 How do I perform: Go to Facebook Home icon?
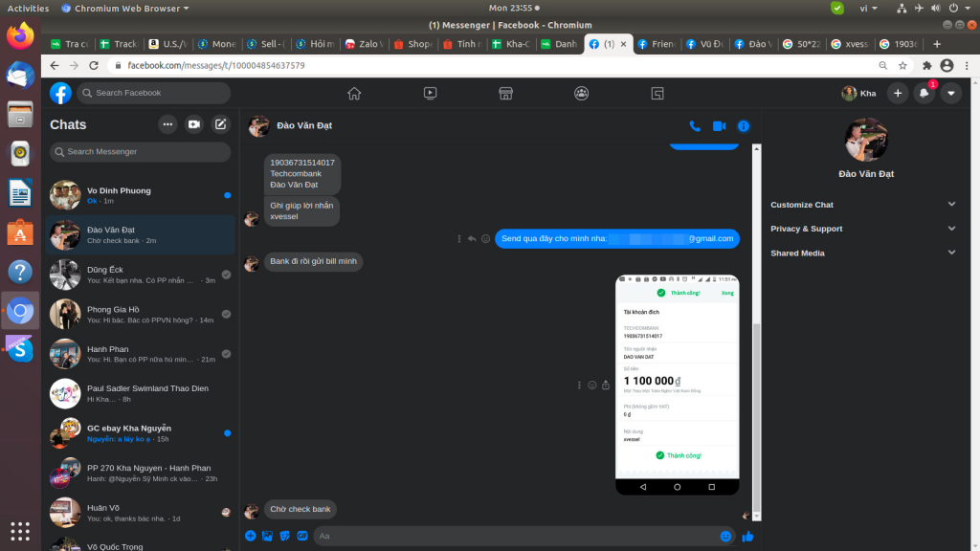(354, 93)
